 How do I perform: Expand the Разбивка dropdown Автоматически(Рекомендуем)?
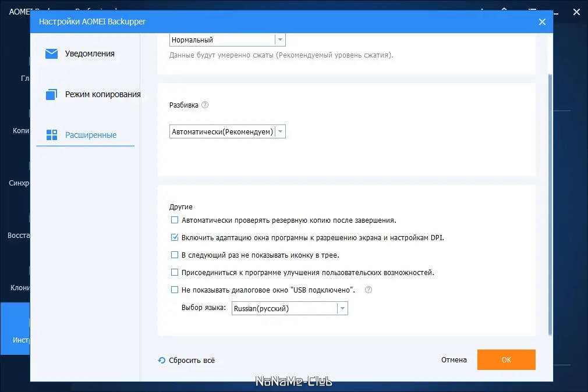coord(228,131)
